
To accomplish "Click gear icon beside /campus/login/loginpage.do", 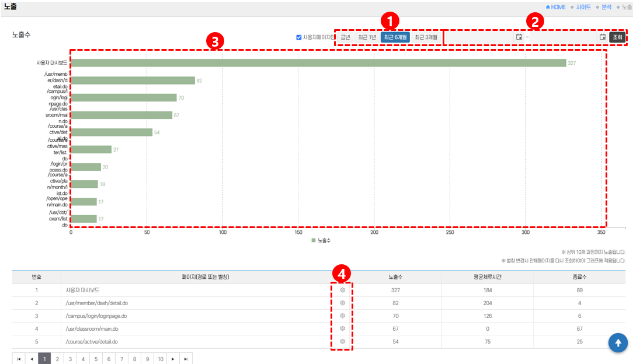I will (x=343, y=316).
